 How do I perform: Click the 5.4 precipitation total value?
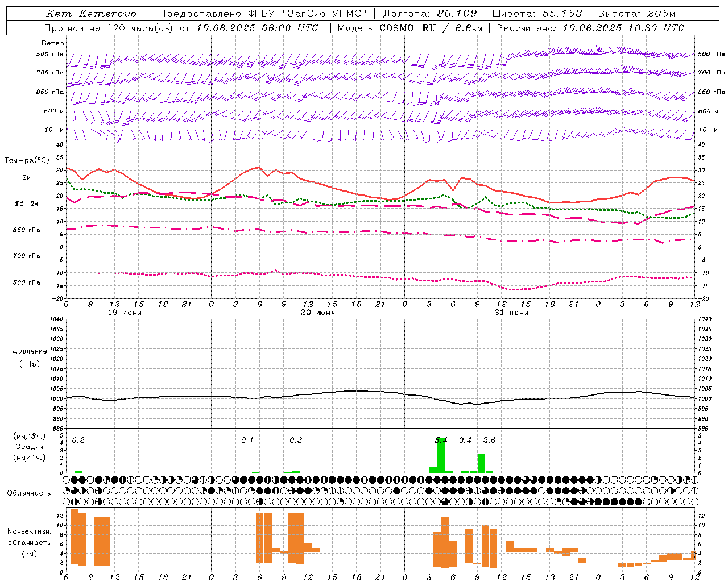(x=441, y=440)
